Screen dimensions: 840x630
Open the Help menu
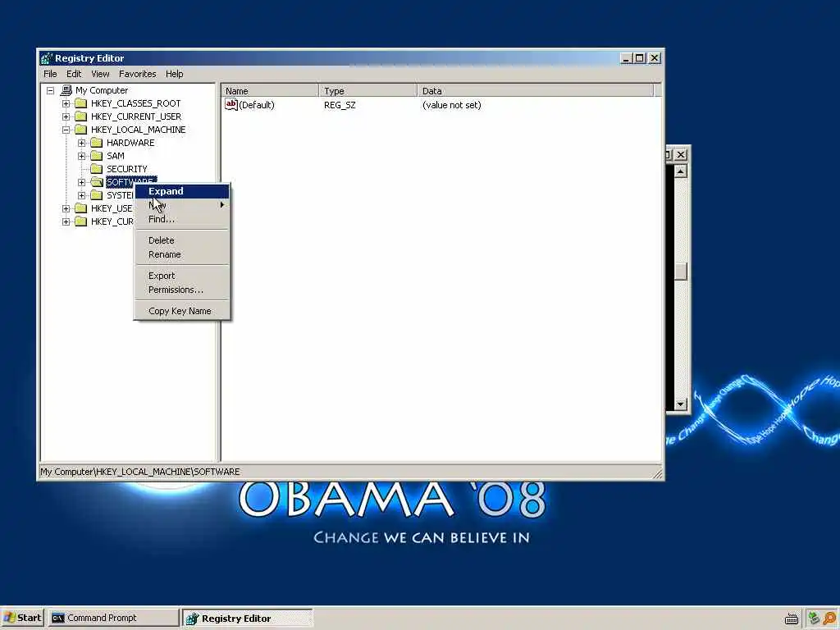click(174, 74)
